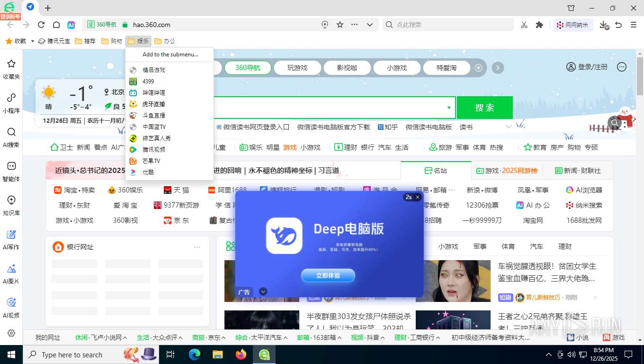Click the add-tab plus icon after 特爱淘
This screenshot has width=644, height=364.
(x=478, y=68)
